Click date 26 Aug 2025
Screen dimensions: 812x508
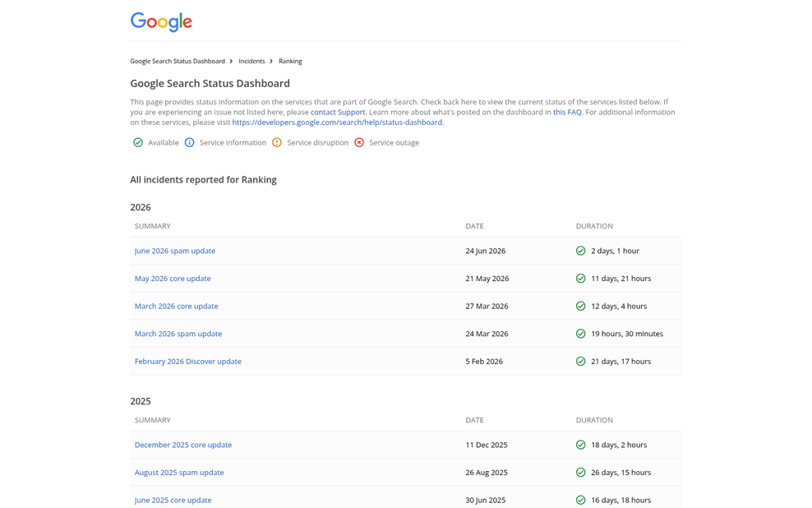pos(487,473)
